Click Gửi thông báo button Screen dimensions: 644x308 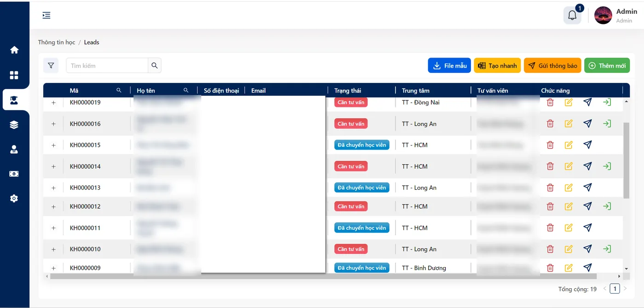click(552, 65)
